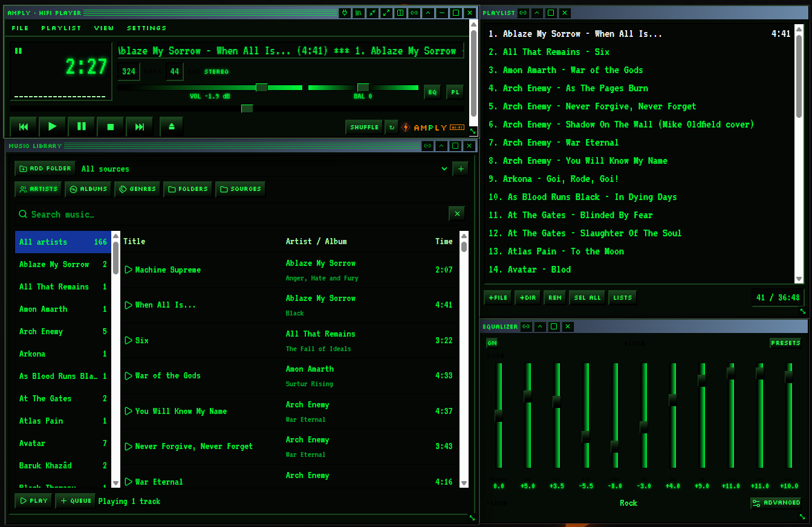Toggle the SHUFFLE button

365,127
